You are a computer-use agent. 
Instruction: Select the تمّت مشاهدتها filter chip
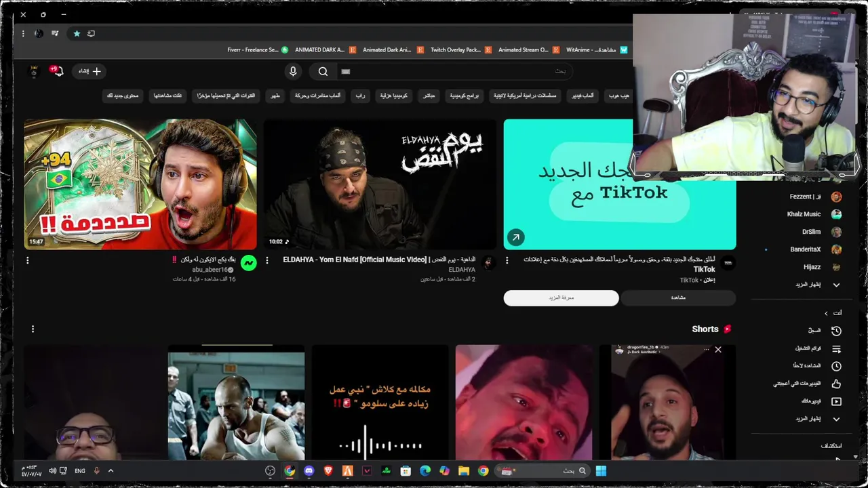click(167, 96)
